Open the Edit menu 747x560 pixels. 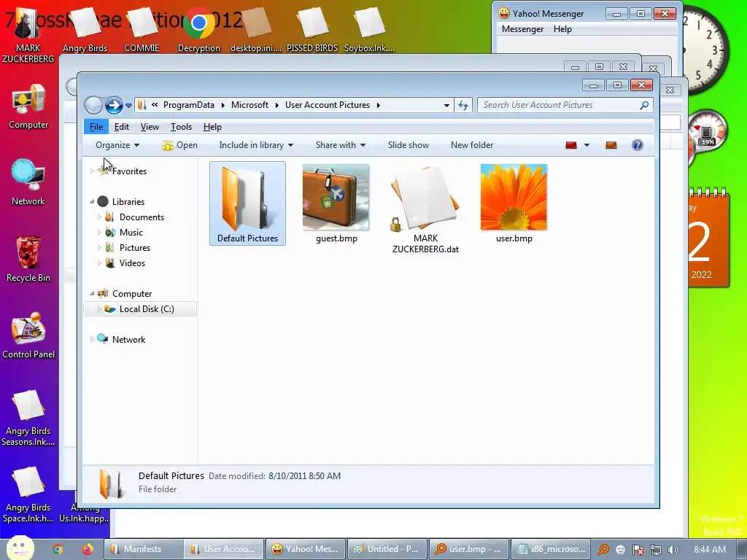pyautogui.click(x=122, y=127)
